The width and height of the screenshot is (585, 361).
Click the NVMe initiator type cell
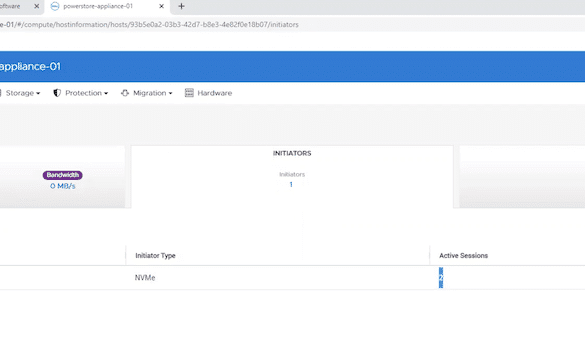tap(145, 277)
